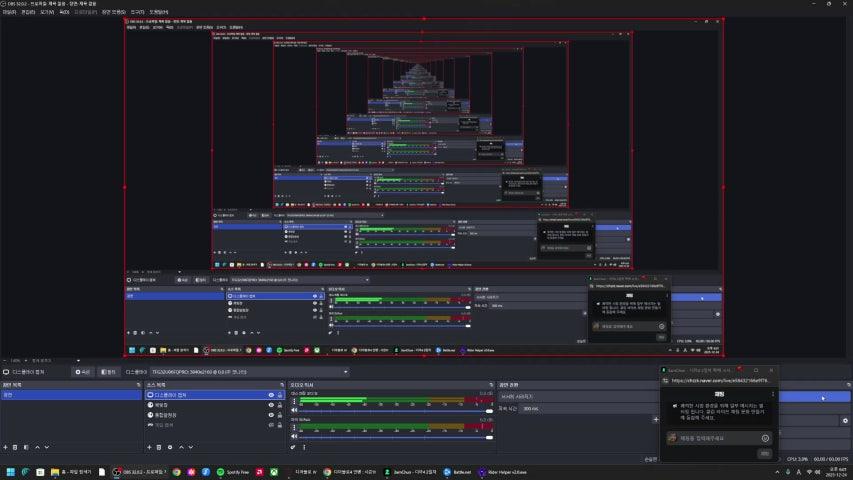Toggle lock on game capture source row
853x480 pixels.
(x=280, y=425)
